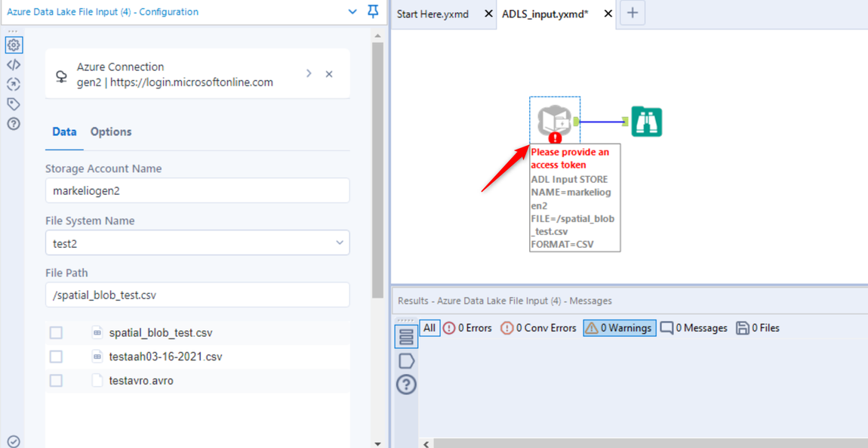Pin the Configuration window
The width and height of the screenshot is (868, 448).
pos(374,11)
